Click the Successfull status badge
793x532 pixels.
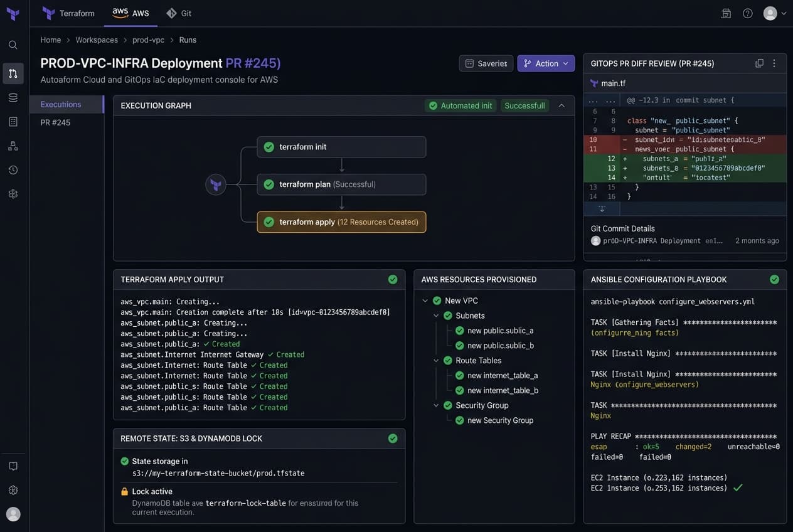point(524,105)
